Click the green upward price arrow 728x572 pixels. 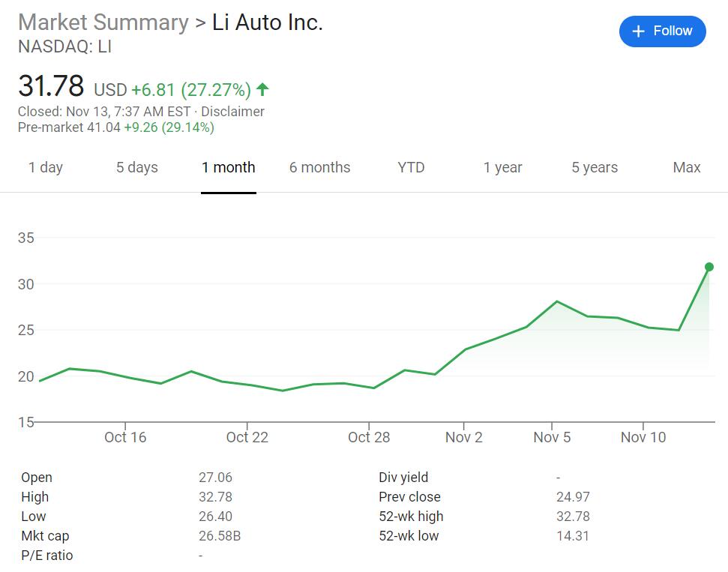coord(262,88)
